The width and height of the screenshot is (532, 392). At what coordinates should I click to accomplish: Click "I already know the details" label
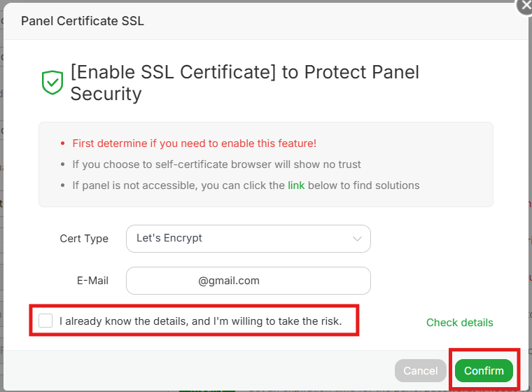coord(200,321)
